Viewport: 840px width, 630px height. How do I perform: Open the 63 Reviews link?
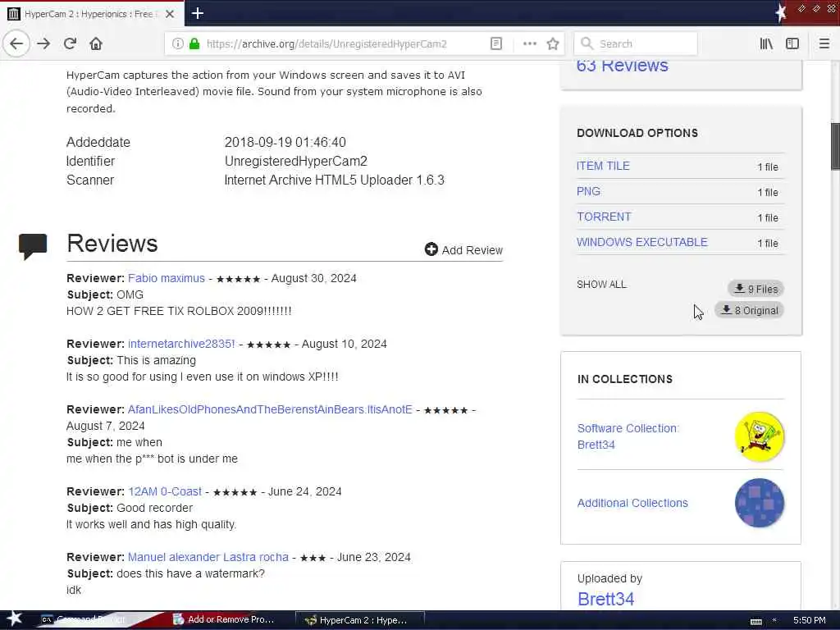[622, 66]
